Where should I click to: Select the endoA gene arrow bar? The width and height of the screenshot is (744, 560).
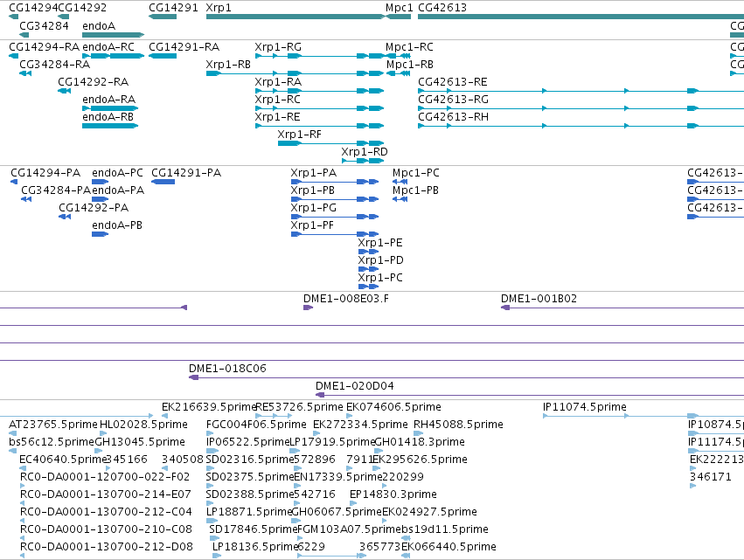(113, 35)
